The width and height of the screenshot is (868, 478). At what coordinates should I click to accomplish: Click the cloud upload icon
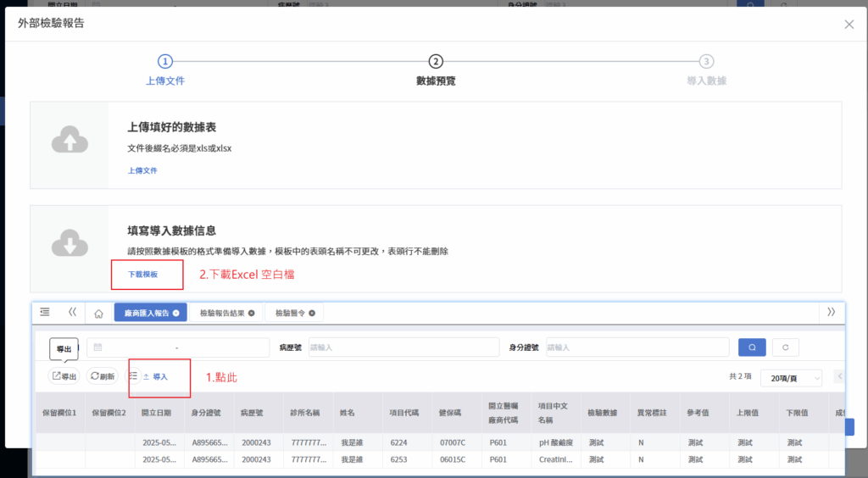pyautogui.click(x=70, y=139)
